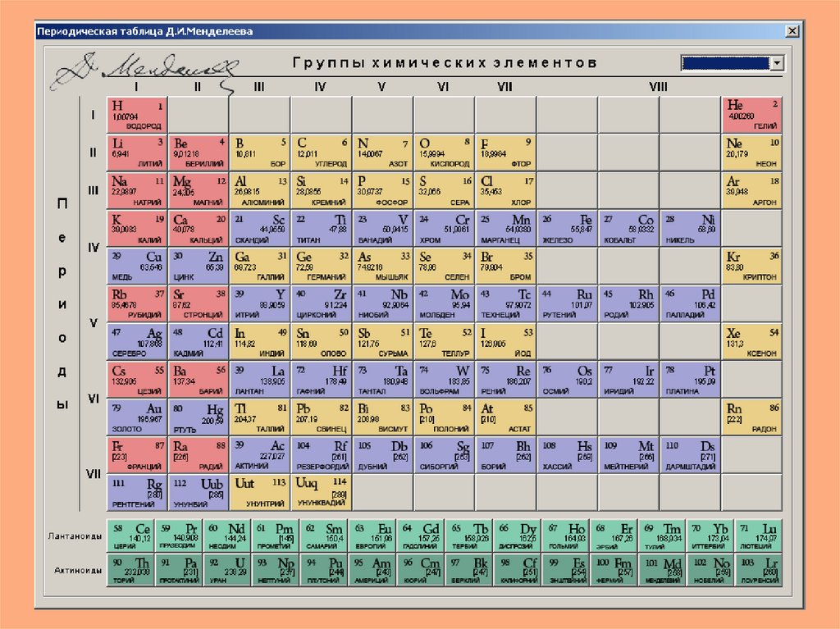Select the Mercury (Hg) cell
Screen dimensions: 840x629
click(x=199, y=417)
